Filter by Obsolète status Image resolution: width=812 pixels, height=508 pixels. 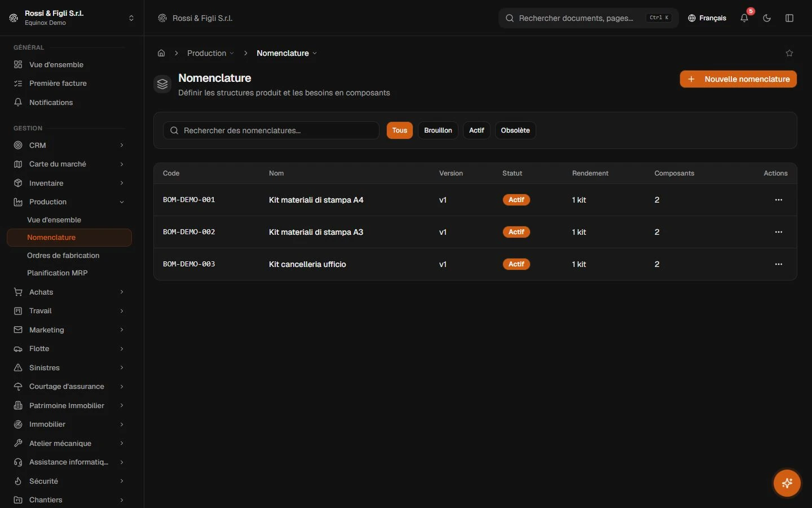click(515, 130)
